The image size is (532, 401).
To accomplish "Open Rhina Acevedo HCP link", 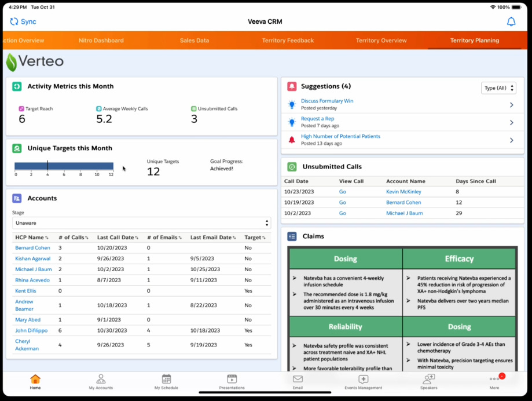I will point(32,280).
